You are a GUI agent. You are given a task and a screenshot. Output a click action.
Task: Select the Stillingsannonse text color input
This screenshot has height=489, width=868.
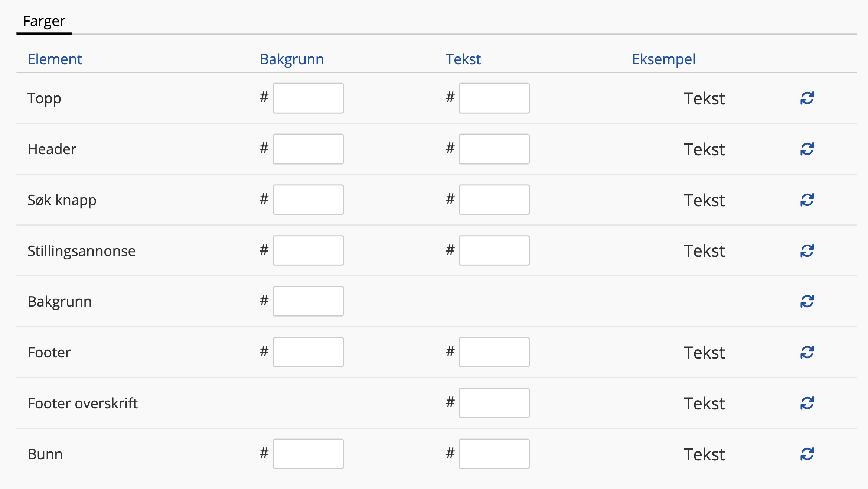click(x=494, y=251)
